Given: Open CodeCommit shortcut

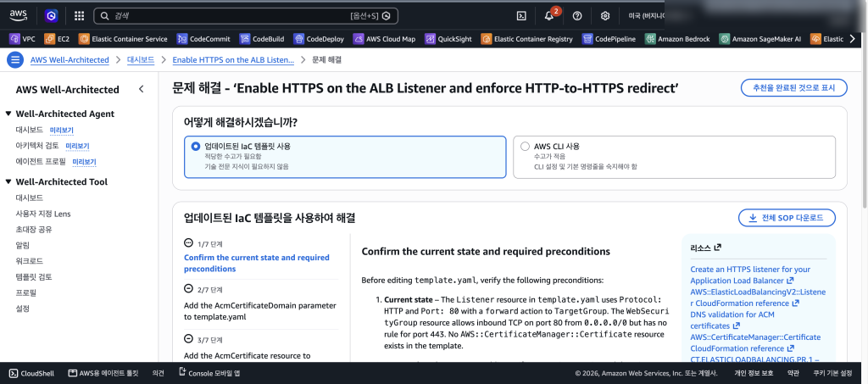Looking at the screenshot, I should coord(203,39).
